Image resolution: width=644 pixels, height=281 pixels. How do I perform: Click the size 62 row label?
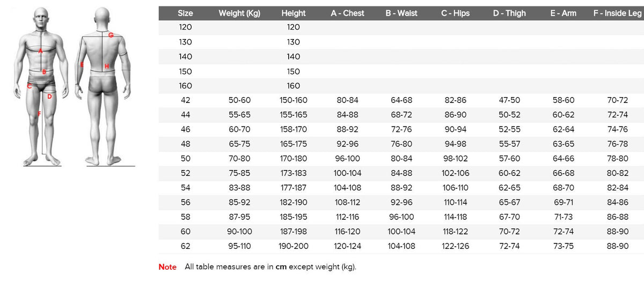[185, 246]
